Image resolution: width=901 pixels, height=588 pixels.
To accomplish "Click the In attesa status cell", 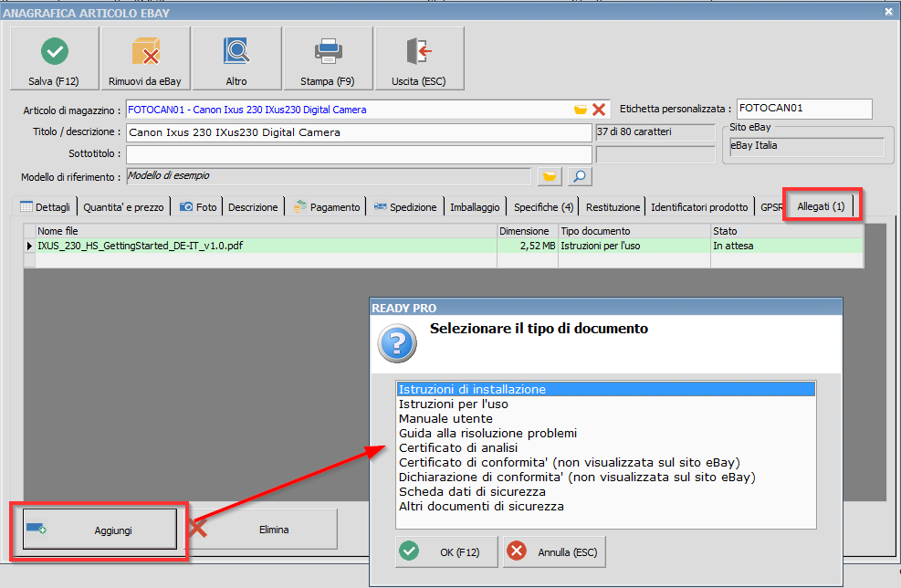I will tap(787, 246).
